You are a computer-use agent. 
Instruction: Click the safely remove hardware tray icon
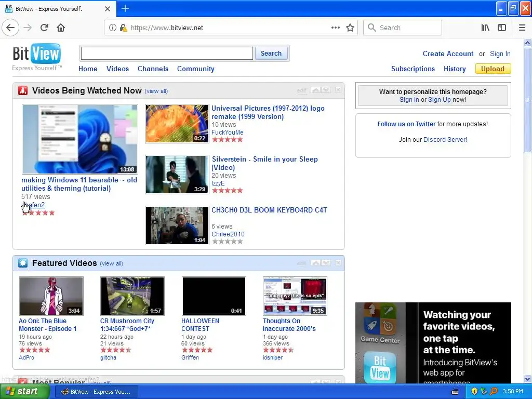tap(484, 392)
